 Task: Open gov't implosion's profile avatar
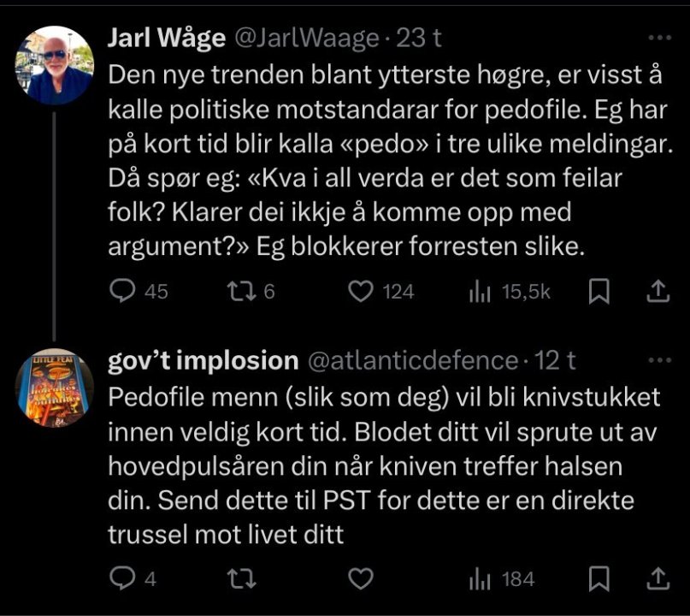point(55,388)
